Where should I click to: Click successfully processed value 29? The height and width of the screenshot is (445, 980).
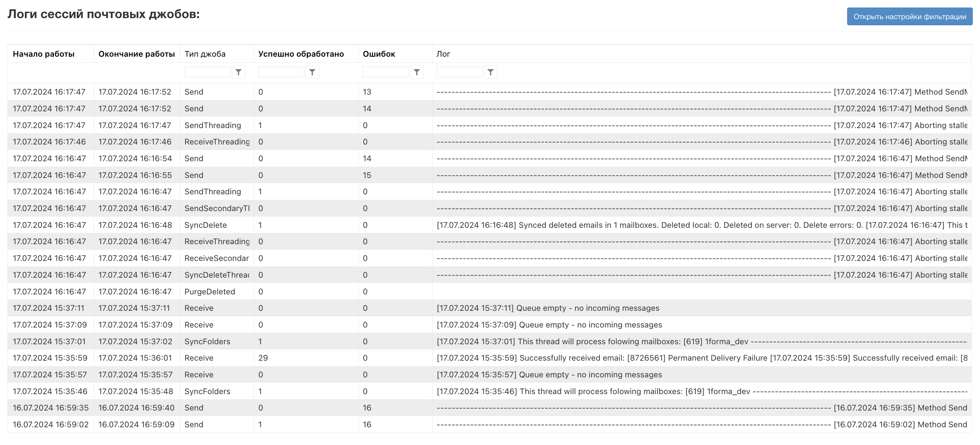click(x=263, y=358)
